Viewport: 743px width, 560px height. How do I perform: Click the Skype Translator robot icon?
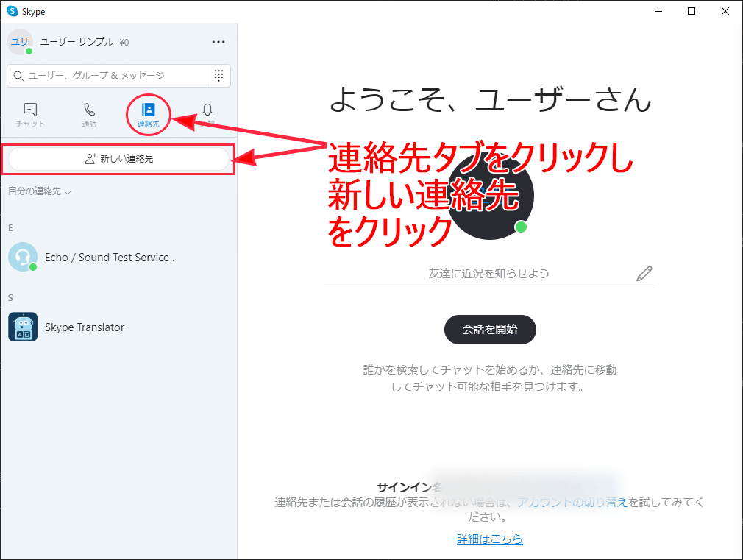point(23,327)
